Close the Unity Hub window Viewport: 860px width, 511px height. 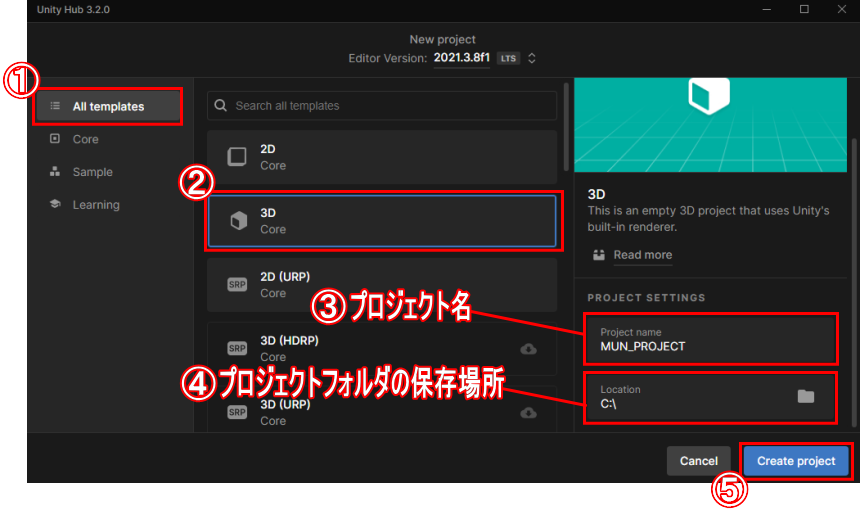tap(842, 9)
